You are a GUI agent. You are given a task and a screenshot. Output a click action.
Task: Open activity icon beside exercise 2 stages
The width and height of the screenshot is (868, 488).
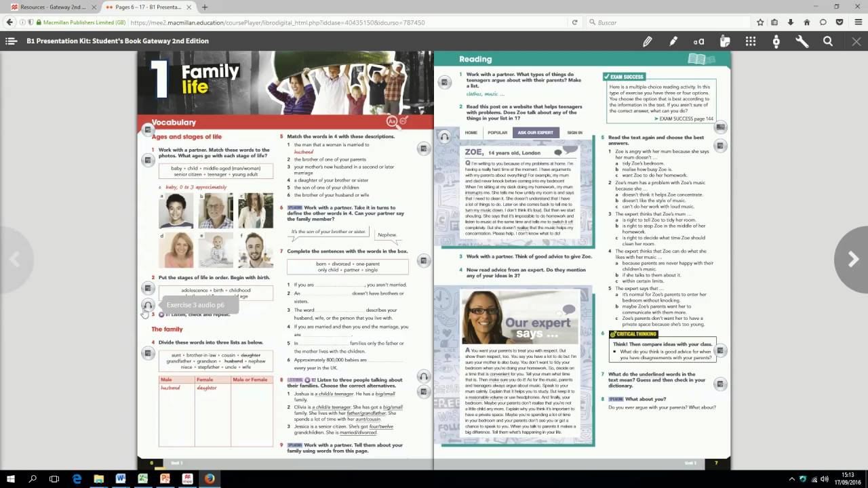click(x=148, y=289)
